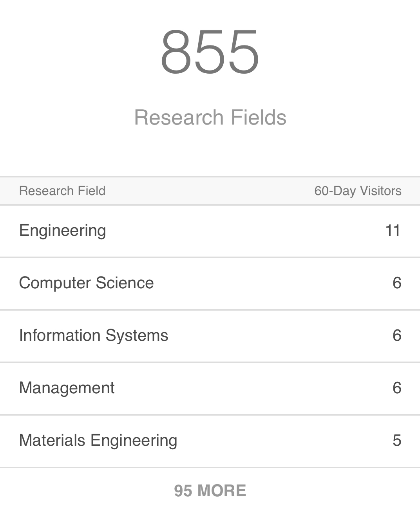Image resolution: width=420 pixels, height=510 pixels.
Task: Click the Research Fields heading
Action: pyautogui.click(x=210, y=118)
